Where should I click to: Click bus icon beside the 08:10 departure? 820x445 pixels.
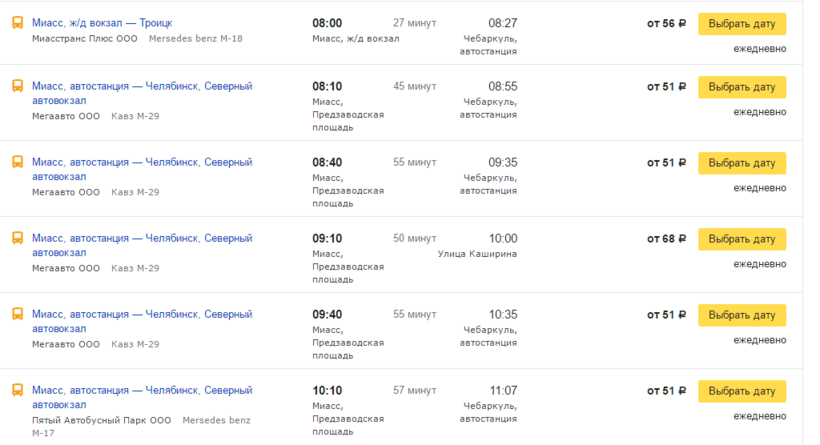pyautogui.click(x=17, y=87)
